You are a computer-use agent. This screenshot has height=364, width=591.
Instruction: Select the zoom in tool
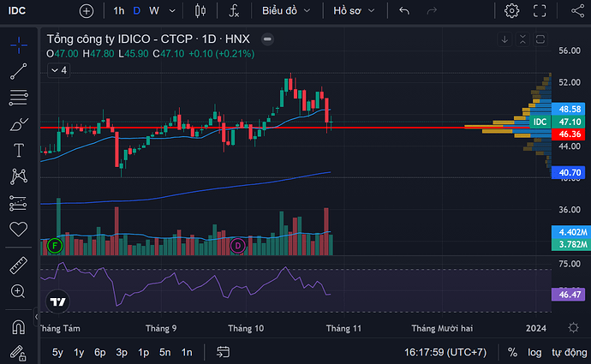coord(18,291)
